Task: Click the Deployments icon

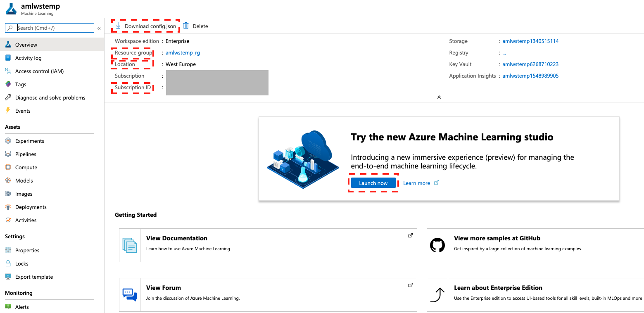Action: coord(8,207)
